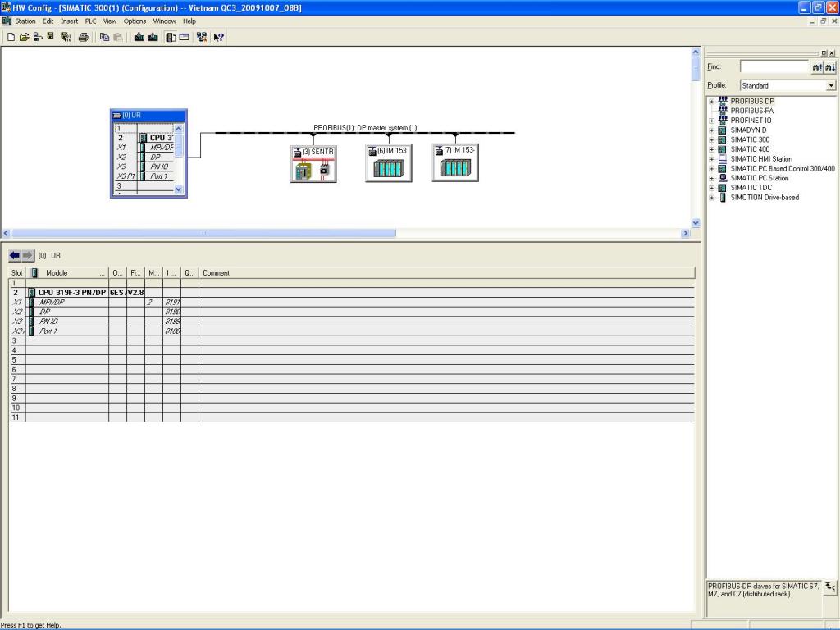Expand the SIMOTION Drive-based node
The height and width of the screenshot is (630, 840).
point(712,198)
